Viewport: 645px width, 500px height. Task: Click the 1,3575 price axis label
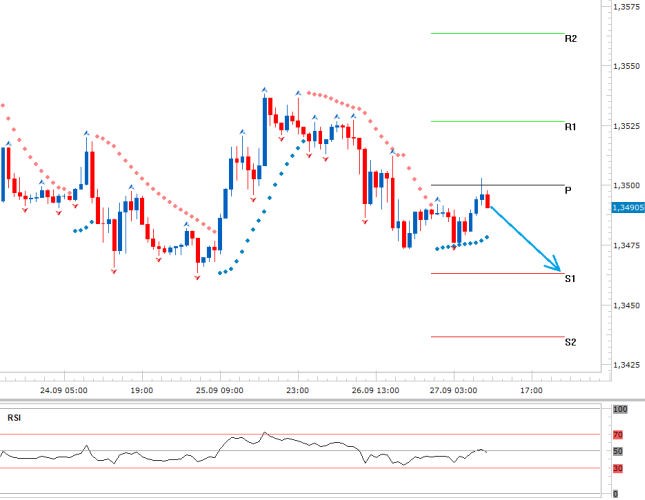626,7
